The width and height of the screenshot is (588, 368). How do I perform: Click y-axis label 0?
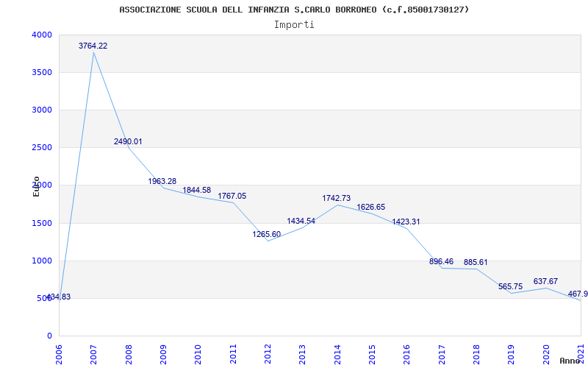49,336
